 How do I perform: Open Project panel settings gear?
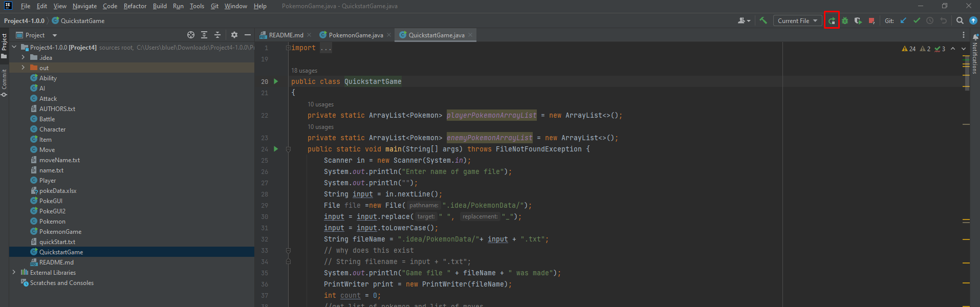click(x=234, y=35)
